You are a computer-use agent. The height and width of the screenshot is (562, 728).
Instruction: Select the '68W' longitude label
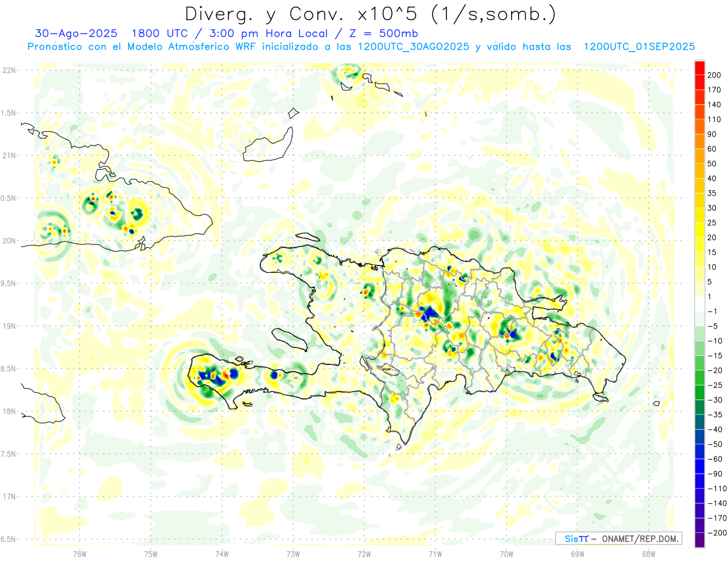[649, 554]
